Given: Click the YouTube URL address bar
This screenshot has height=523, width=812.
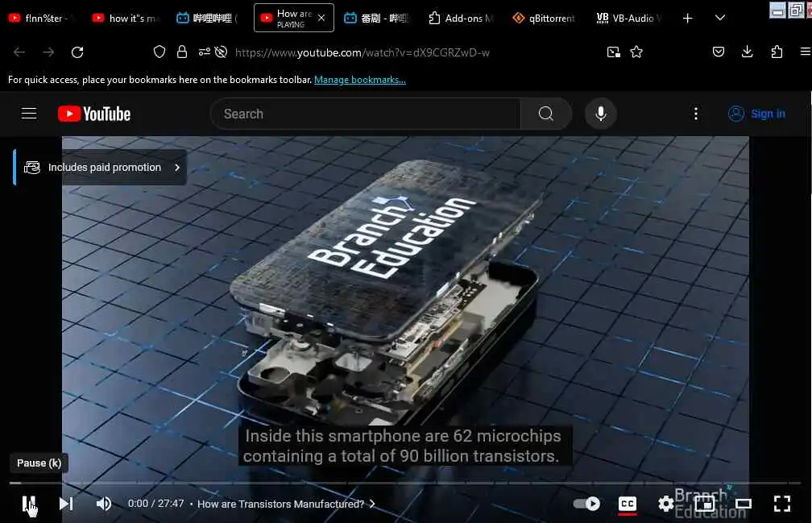Looking at the screenshot, I should click(x=362, y=52).
